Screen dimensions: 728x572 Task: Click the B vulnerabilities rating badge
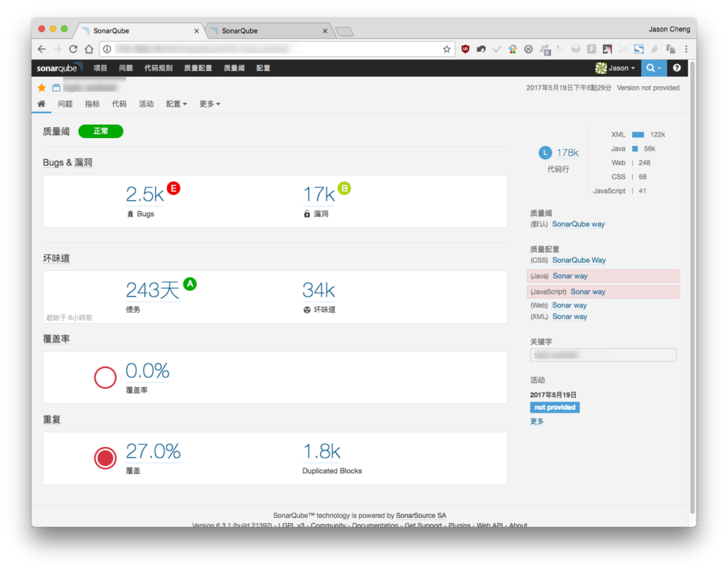344,189
